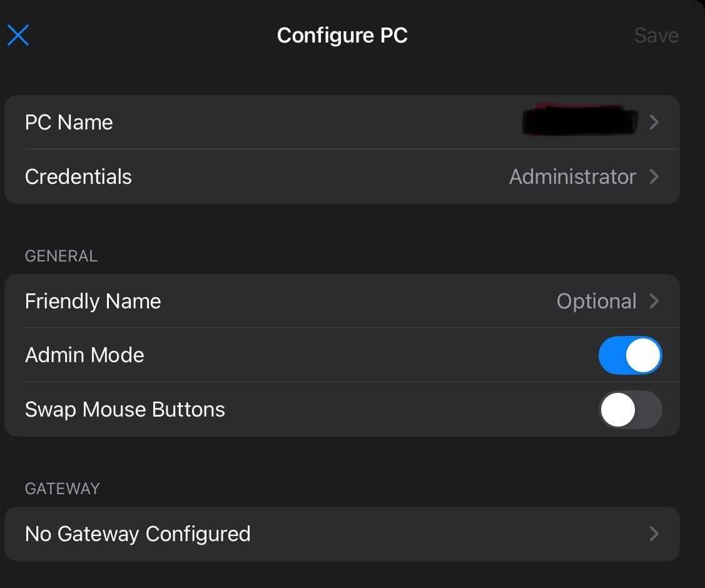Click the chevron arrow beside PC Name
The image size is (705, 588).
tap(654, 122)
